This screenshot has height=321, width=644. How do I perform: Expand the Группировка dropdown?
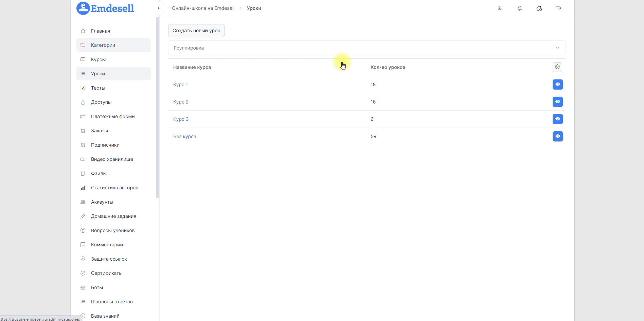point(366,48)
